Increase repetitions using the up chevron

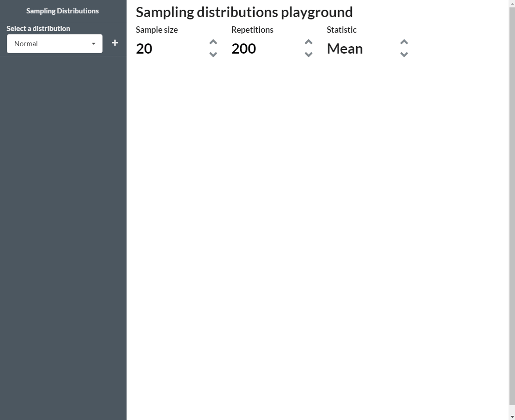[x=309, y=42]
